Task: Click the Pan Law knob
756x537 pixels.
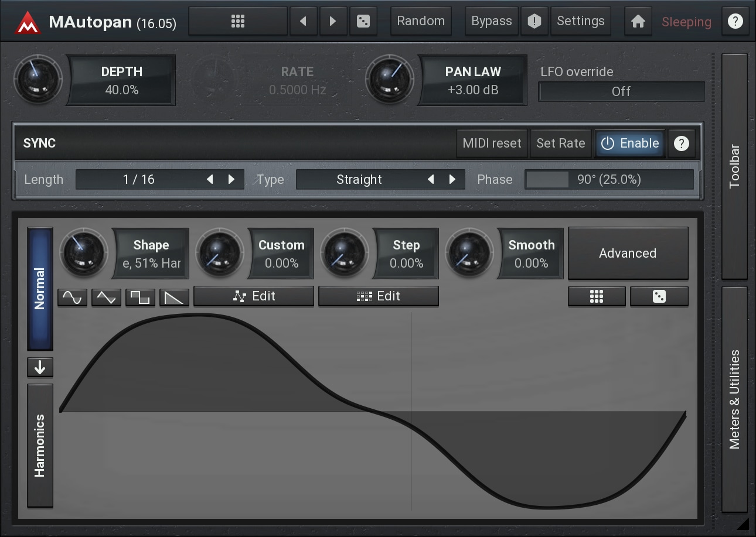Action: coord(390,80)
